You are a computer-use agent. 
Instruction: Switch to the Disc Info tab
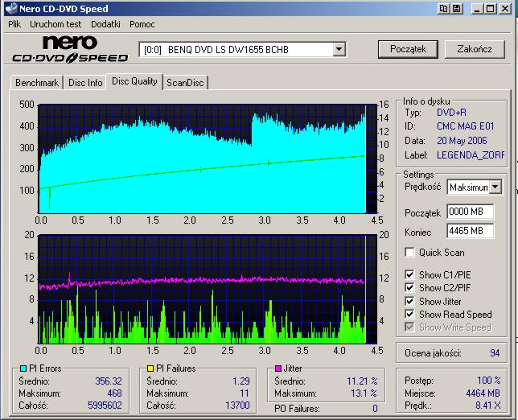tap(85, 83)
